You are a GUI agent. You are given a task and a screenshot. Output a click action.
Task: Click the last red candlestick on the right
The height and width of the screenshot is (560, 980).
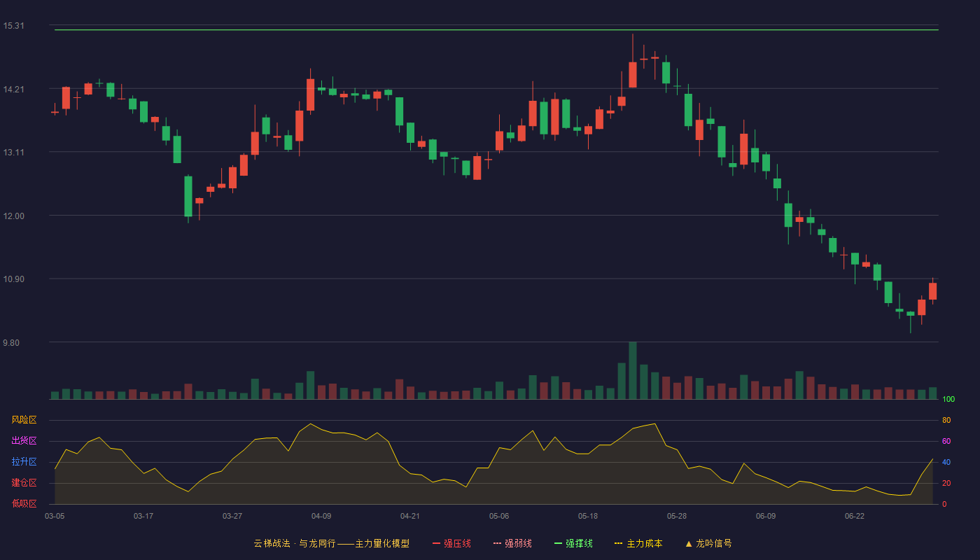click(932, 291)
